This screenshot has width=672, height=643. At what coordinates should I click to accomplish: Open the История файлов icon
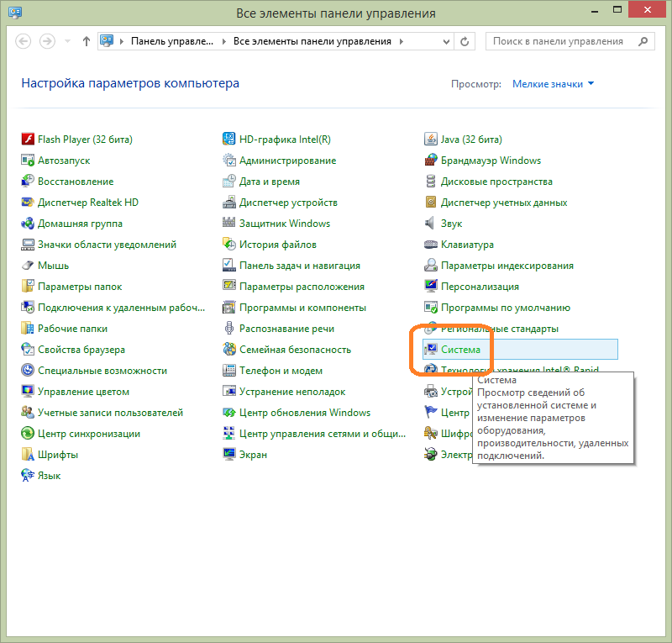[x=229, y=244]
